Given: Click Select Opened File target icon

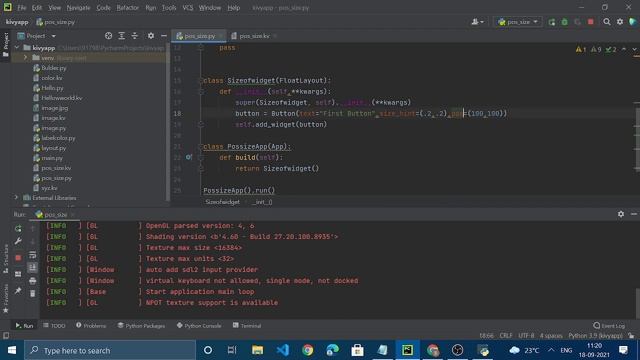Looking at the screenshot, I should (x=109, y=36).
